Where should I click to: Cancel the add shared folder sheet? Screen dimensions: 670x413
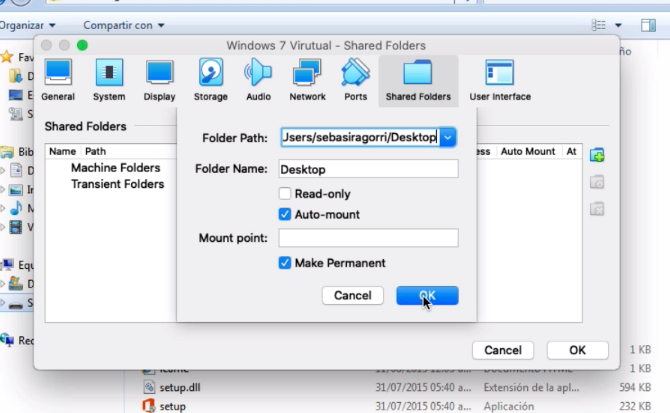click(353, 296)
